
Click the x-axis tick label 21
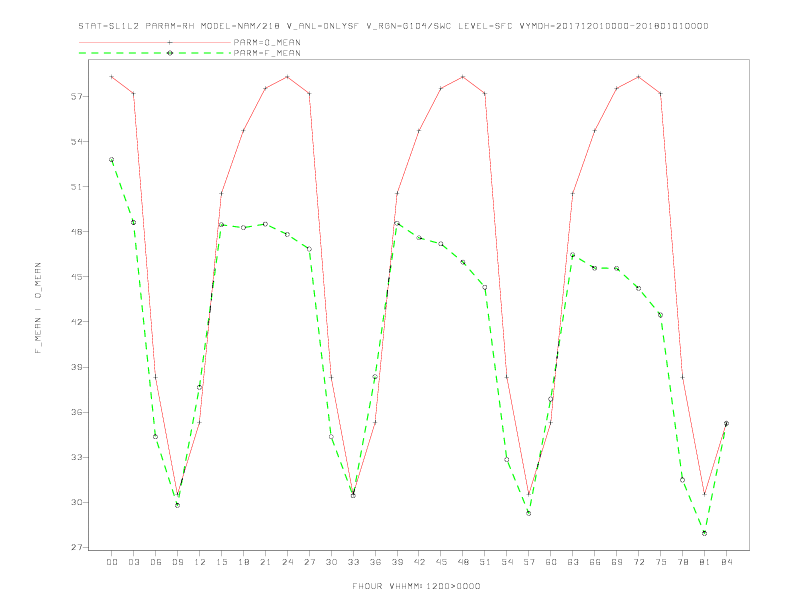click(265, 562)
